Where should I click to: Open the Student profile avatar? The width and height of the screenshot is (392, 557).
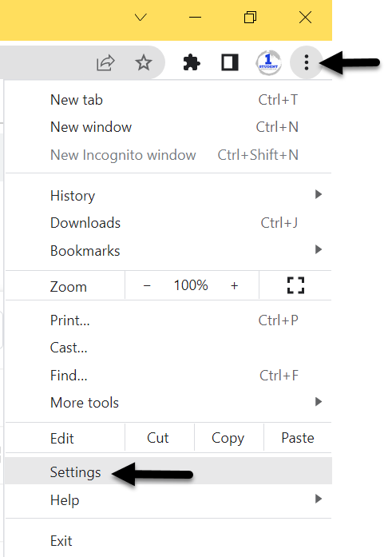(268, 62)
